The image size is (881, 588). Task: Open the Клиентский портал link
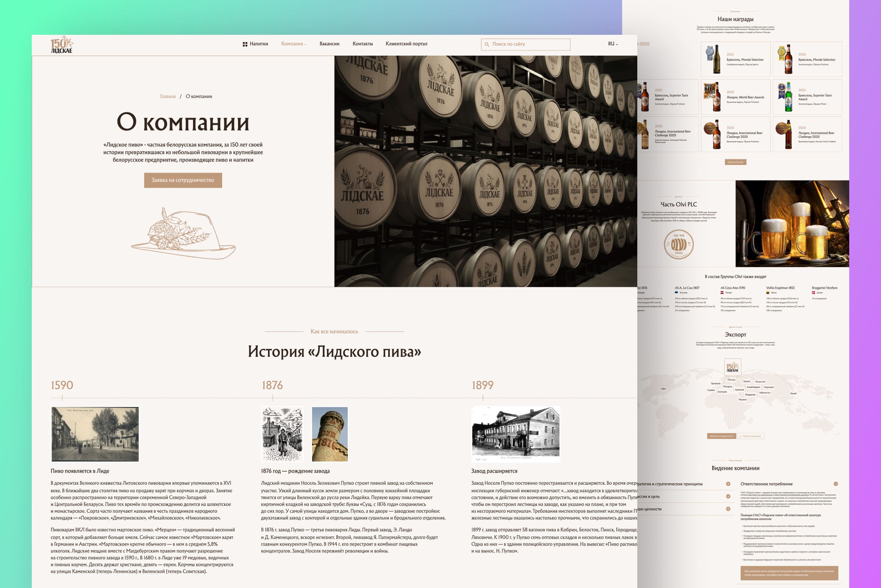406,44
